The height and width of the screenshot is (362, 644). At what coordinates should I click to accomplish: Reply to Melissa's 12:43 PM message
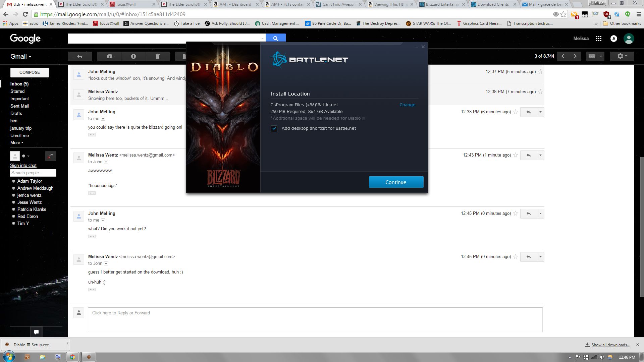pos(529,155)
